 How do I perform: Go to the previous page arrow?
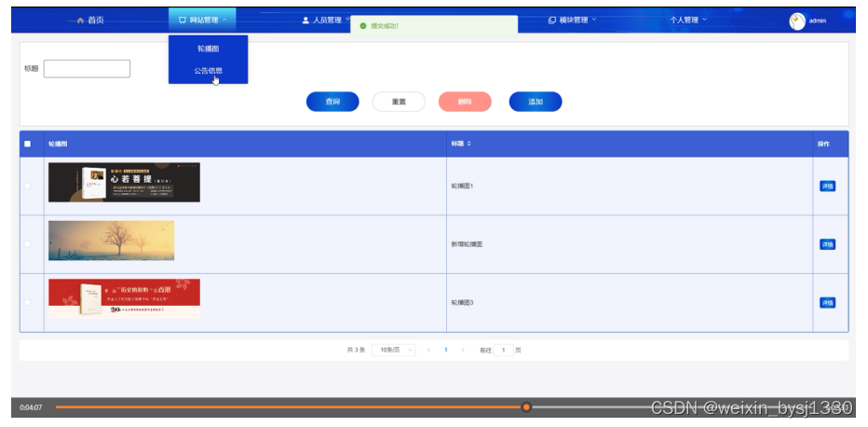[x=429, y=350]
